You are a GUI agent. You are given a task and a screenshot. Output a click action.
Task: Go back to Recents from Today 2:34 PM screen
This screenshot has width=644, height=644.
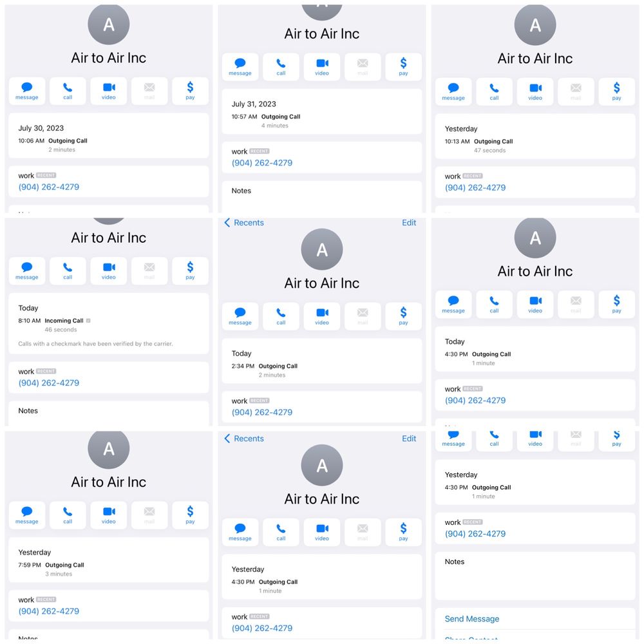tap(244, 223)
